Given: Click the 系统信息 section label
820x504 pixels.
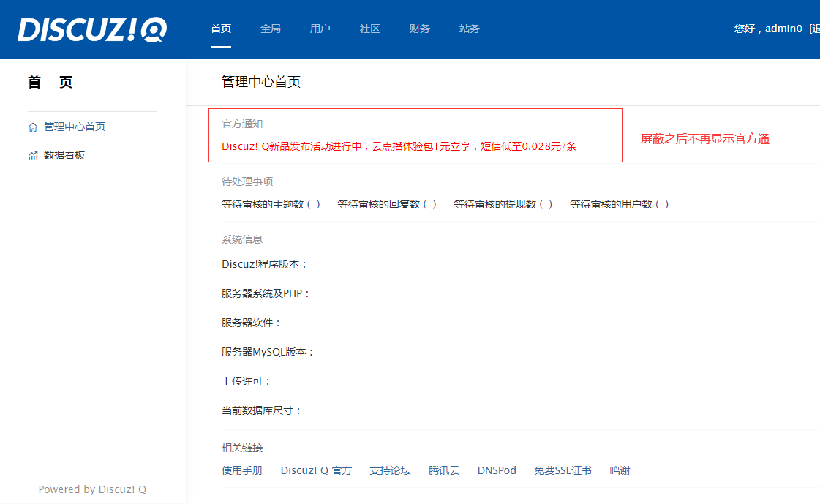Looking at the screenshot, I should coord(242,239).
